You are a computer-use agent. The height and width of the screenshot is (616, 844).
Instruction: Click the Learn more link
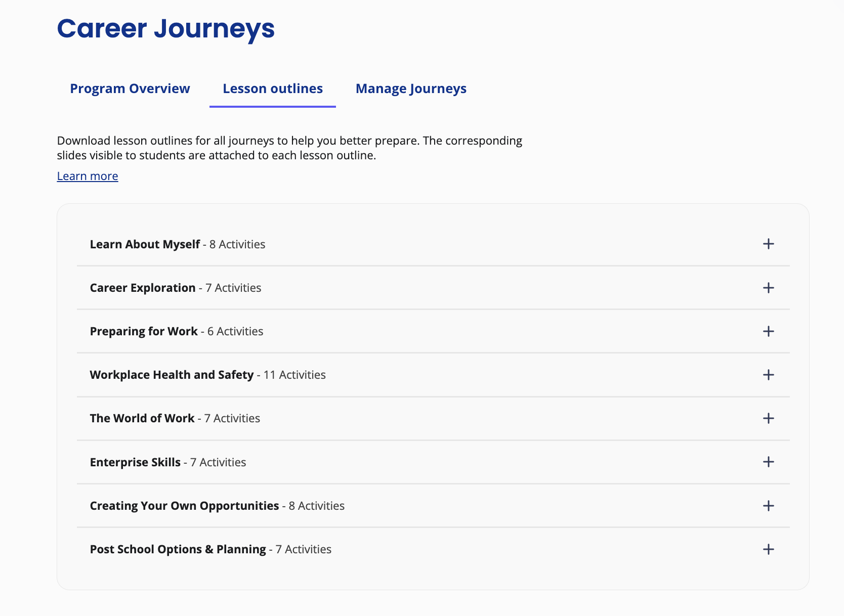point(87,175)
